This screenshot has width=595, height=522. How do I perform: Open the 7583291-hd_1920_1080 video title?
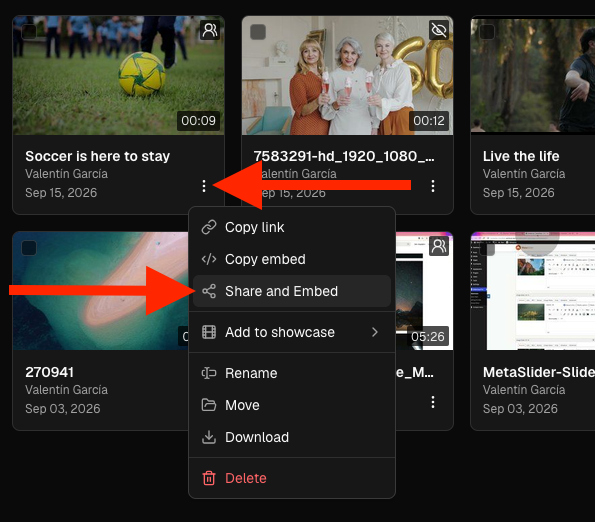coord(344,156)
